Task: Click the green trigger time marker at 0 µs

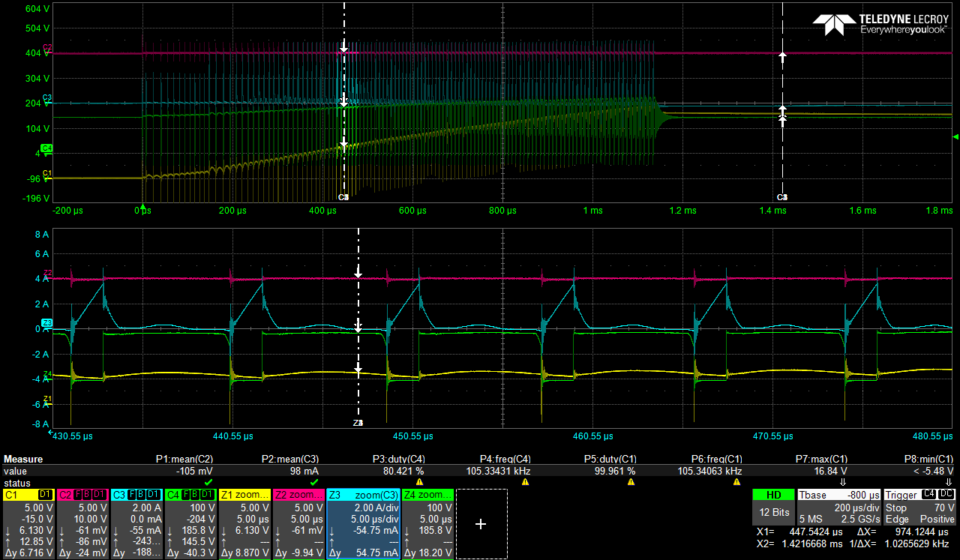Action: 142,205
